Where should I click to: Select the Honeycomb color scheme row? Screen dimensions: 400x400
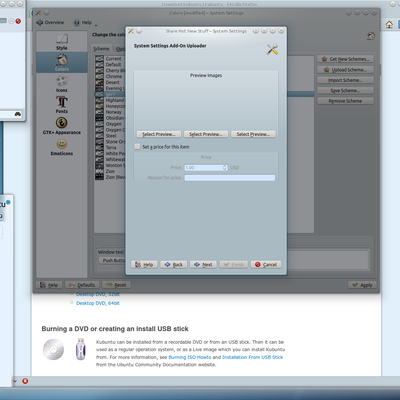110,106
